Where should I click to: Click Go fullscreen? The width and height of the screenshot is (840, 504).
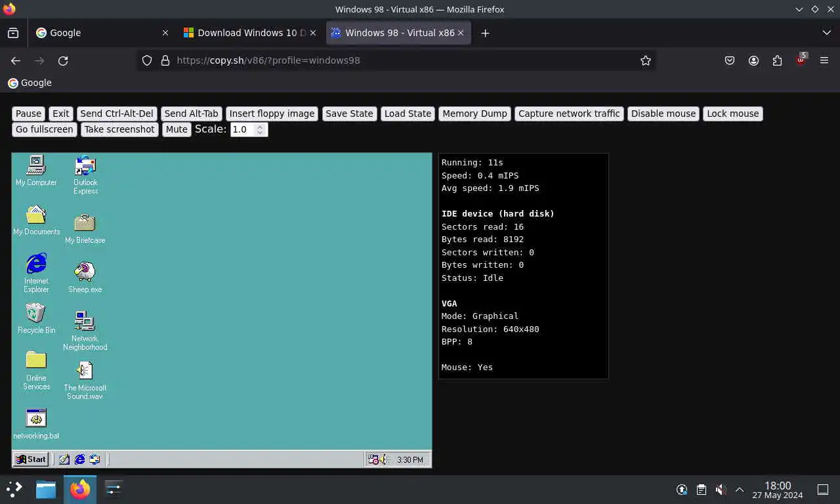tap(45, 129)
